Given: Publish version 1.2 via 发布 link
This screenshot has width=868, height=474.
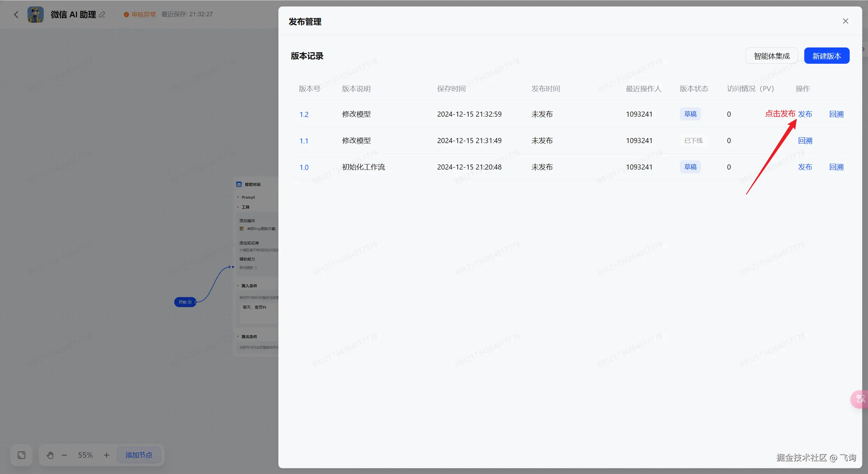Looking at the screenshot, I should [805, 114].
